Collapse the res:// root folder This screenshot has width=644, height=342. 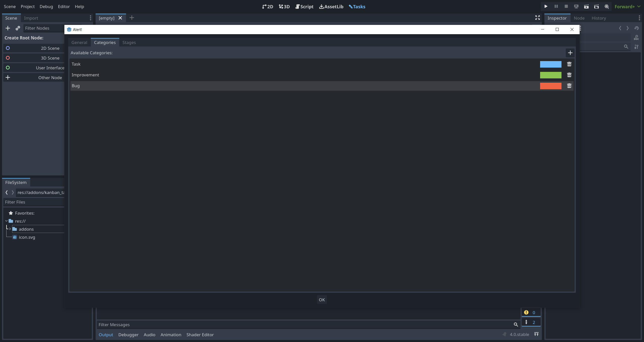(x=6, y=221)
